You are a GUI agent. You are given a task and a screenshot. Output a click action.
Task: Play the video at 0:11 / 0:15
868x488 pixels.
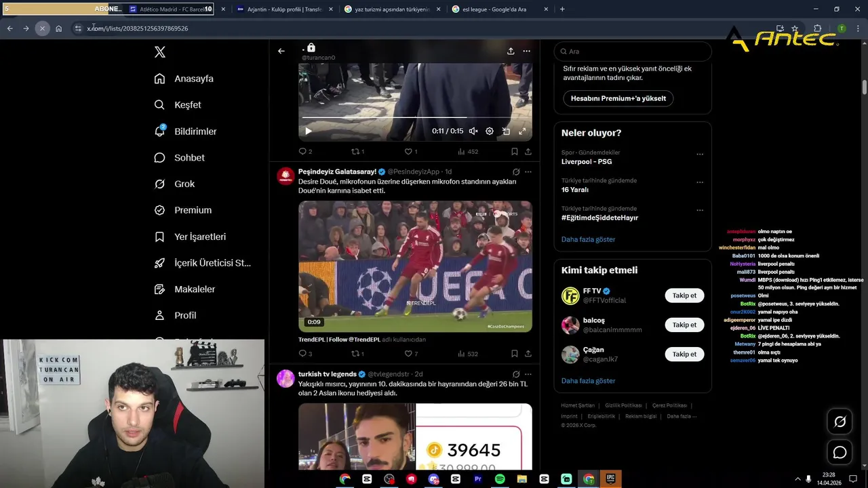click(x=308, y=131)
